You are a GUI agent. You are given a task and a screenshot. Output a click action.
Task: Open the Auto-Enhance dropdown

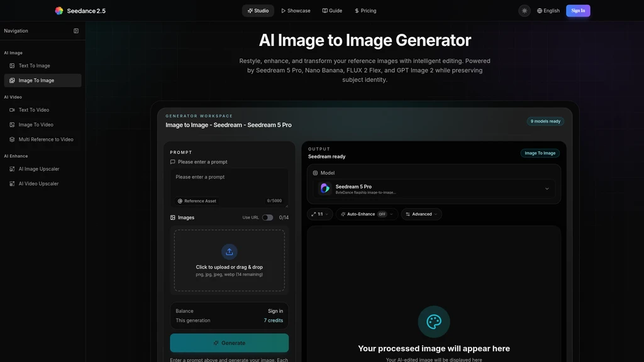367,214
